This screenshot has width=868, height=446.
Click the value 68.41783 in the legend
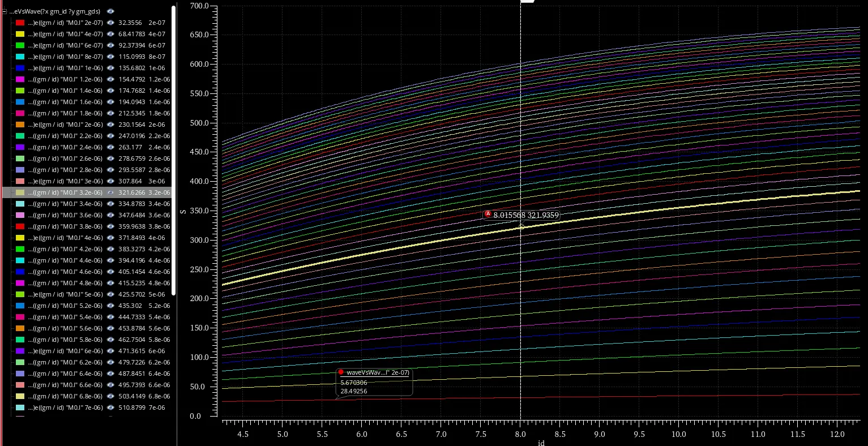click(132, 34)
